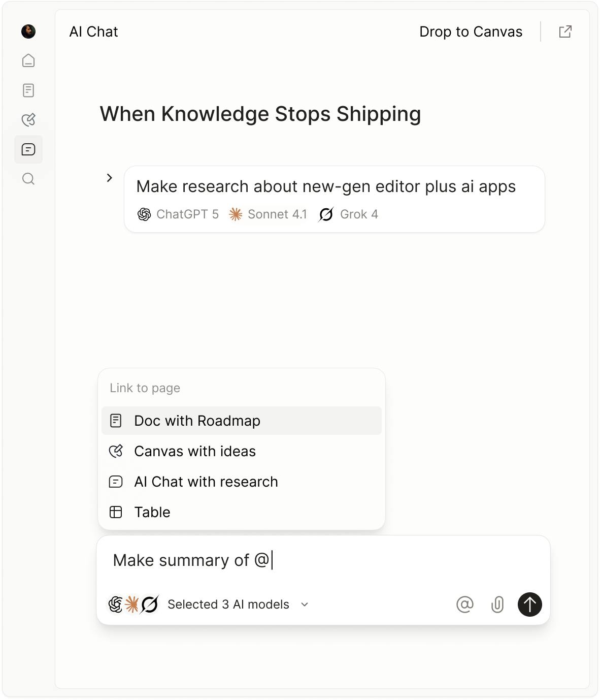This screenshot has height=700, width=600.
Task: Open the Home icon in sidebar
Action: (x=28, y=60)
